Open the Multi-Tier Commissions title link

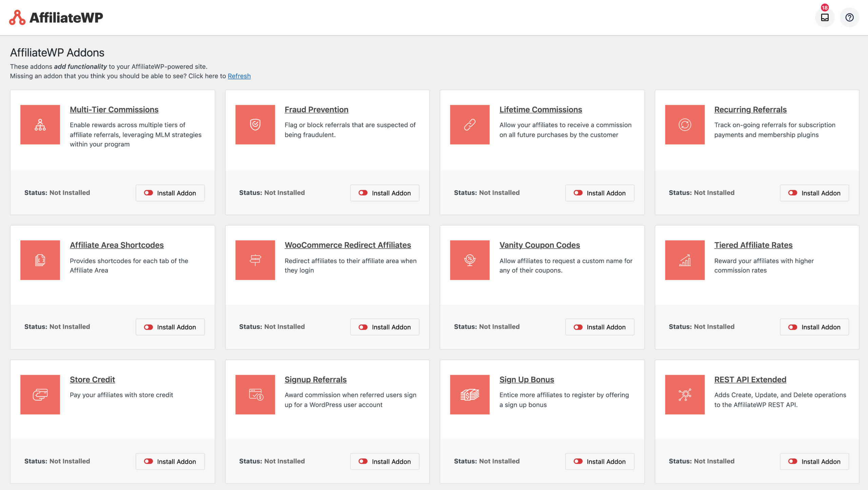(114, 110)
